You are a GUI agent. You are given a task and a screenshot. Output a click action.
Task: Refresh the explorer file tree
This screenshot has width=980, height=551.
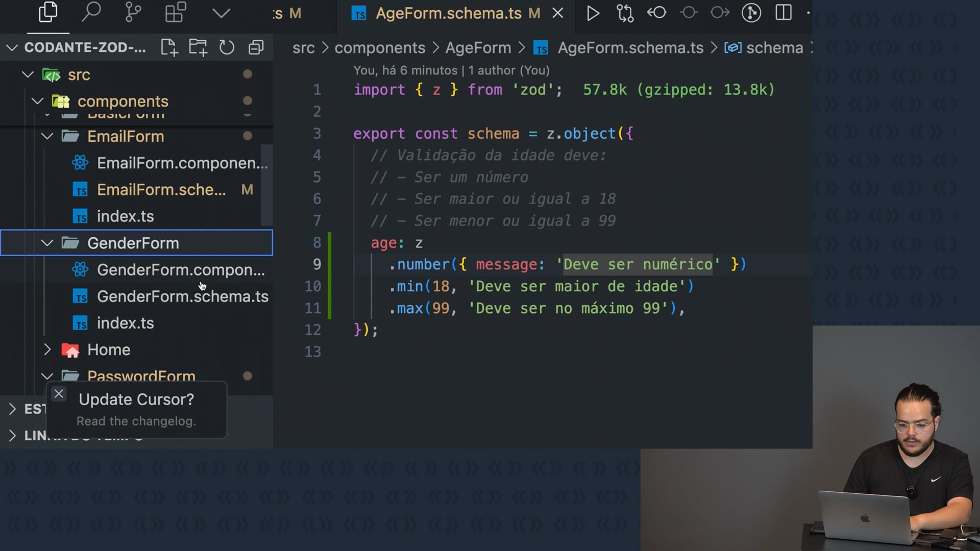click(x=227, y=47)
